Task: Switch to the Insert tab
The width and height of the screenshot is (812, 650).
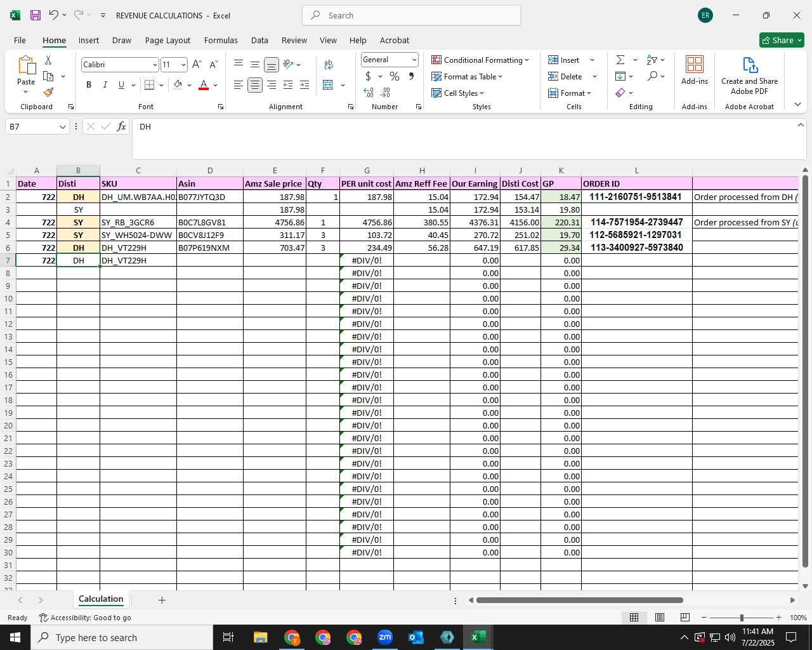Action: pyautogui.click(x=89, y=40)
